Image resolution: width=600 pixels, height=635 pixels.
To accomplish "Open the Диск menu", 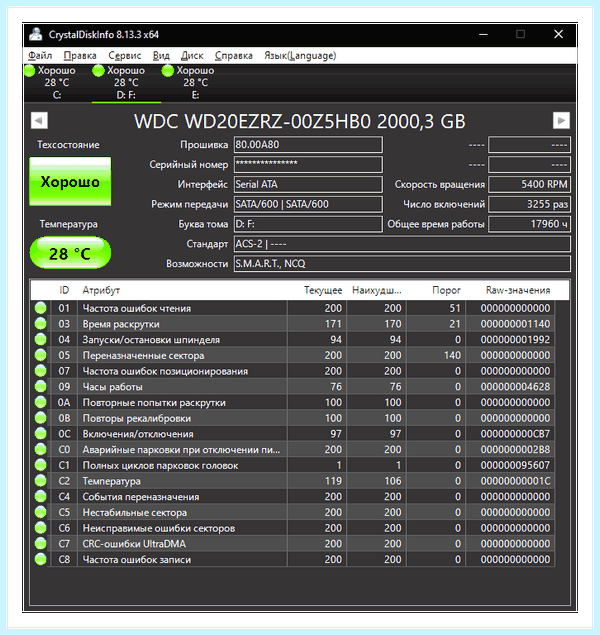I will point(192,55).
